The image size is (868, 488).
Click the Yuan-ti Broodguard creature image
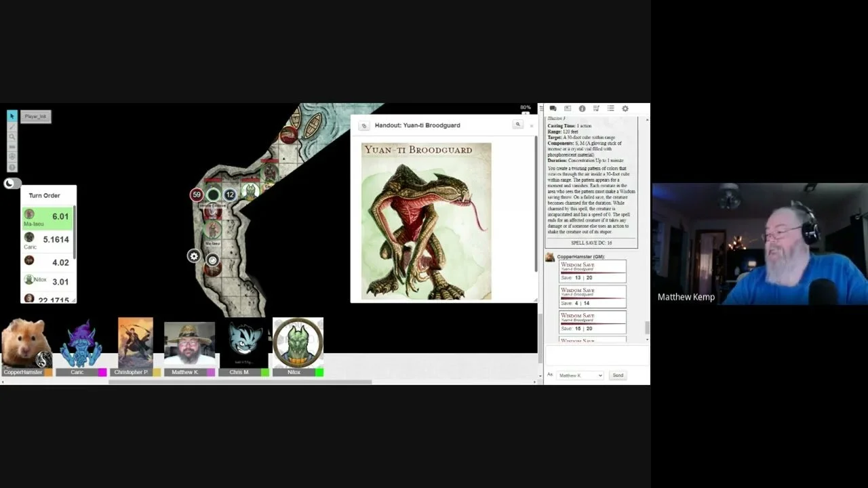click(x=426, y=221)
